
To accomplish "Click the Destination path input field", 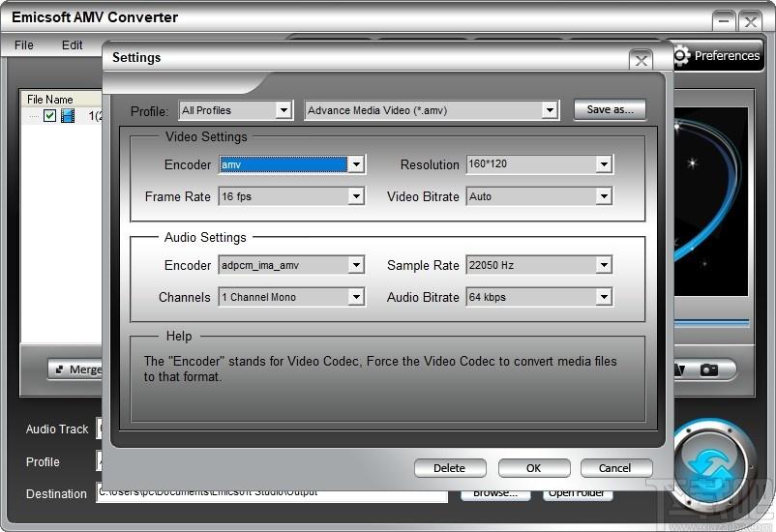I will [272, 495].
